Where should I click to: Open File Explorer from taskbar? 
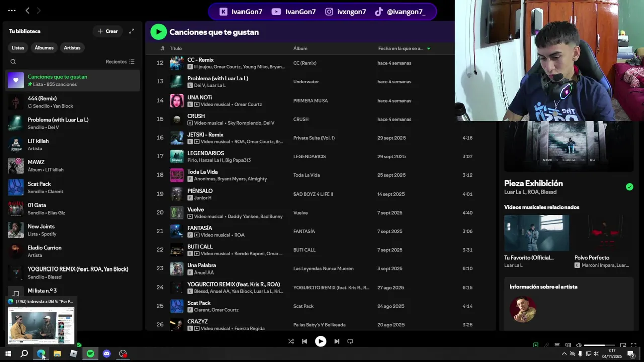pos(57,354)
